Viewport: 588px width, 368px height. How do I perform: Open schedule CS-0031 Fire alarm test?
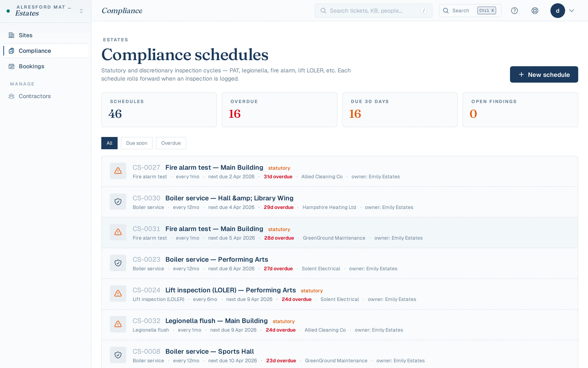[x=340, y=233]
